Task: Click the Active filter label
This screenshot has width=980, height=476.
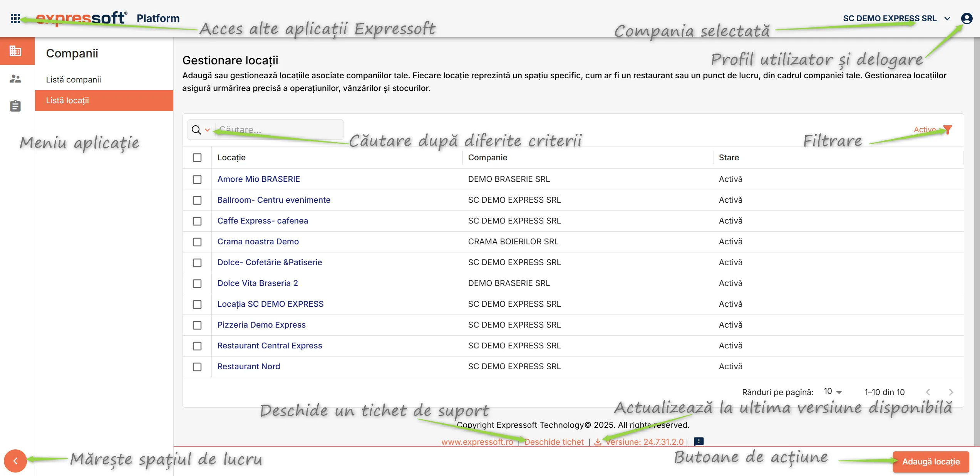Action: (925, 130)
